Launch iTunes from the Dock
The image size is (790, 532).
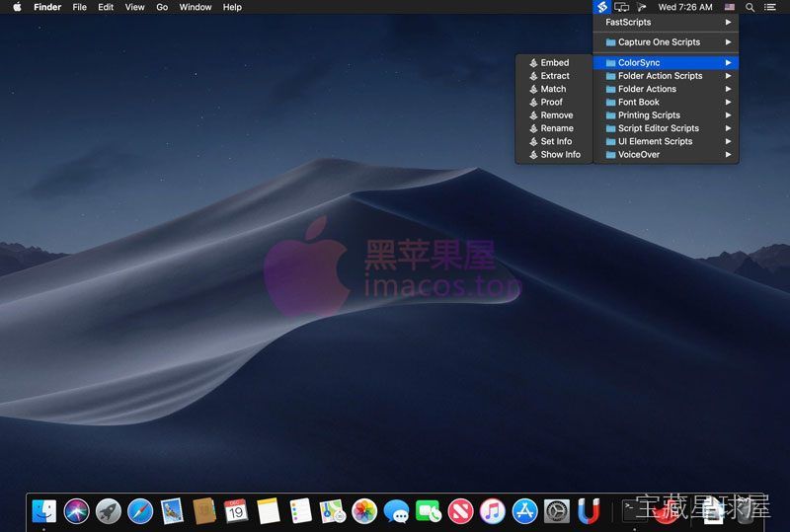[x=493, y=511]
